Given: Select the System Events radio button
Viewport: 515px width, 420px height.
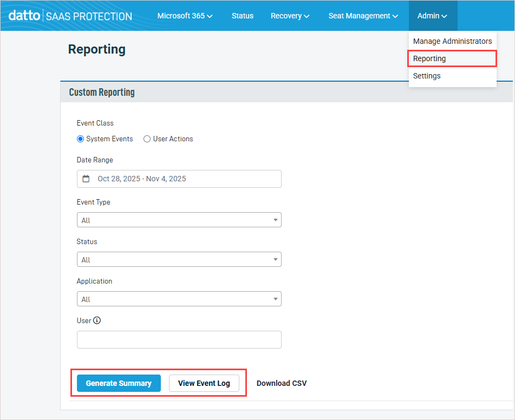Looking at the screenshot, I should [x=81, y=139].
